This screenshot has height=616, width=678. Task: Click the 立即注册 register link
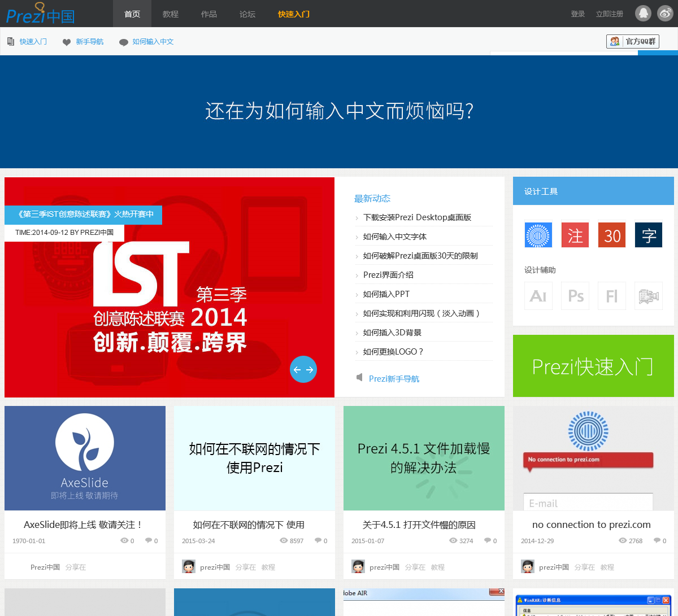[x=610, y=14]
